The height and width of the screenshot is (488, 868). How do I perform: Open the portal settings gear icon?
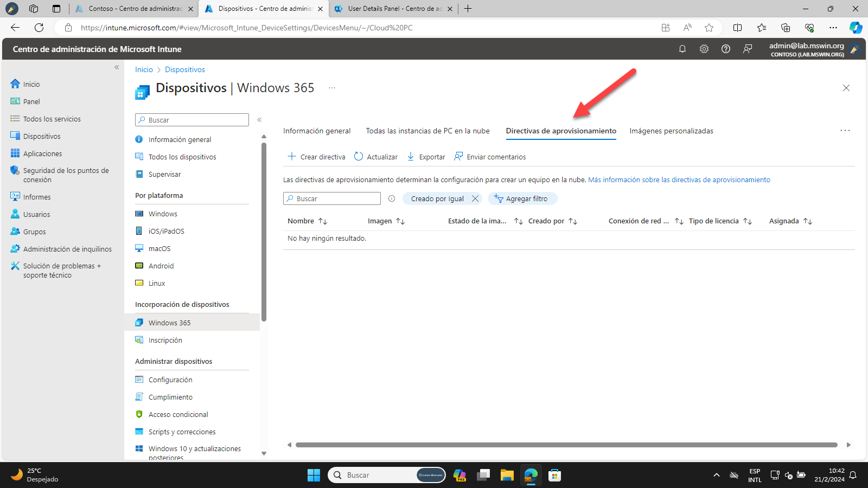[x=704, y=49]
